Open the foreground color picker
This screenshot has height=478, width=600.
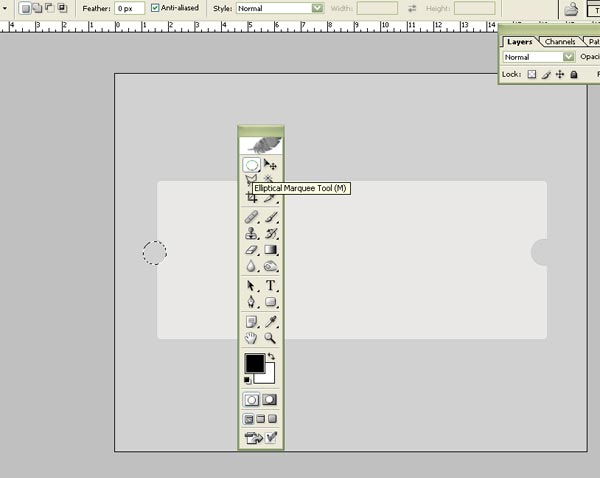[254, 363]
